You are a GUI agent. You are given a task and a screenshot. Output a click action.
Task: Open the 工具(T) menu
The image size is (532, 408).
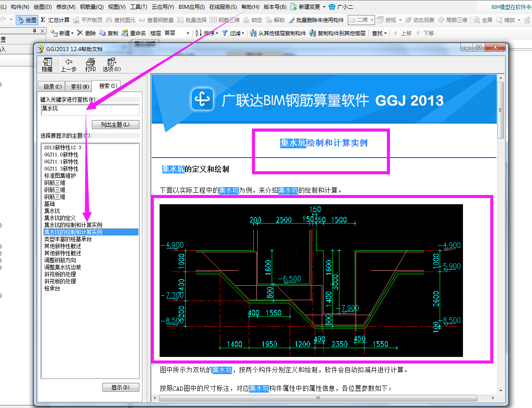pyautogui.click(x=138, y=7)
